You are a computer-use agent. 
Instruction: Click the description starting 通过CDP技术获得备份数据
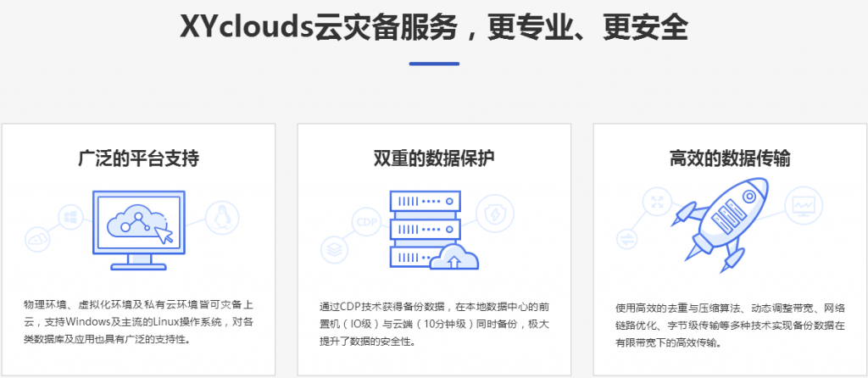(434, 324)
